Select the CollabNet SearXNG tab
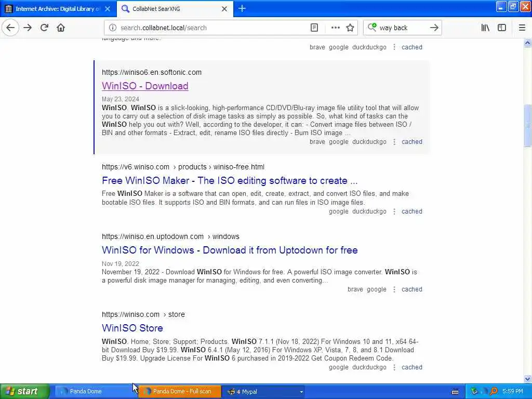Screen dimensions: 532x399 coord(175,9)
